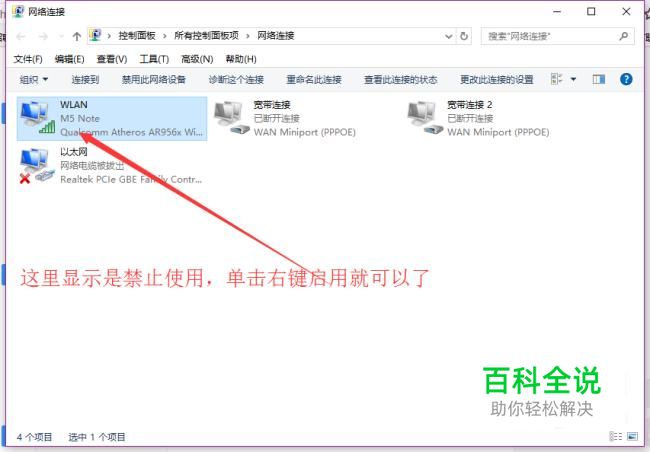
Task: Click the 4 个项目 status bar text
Action: [34, 437]
